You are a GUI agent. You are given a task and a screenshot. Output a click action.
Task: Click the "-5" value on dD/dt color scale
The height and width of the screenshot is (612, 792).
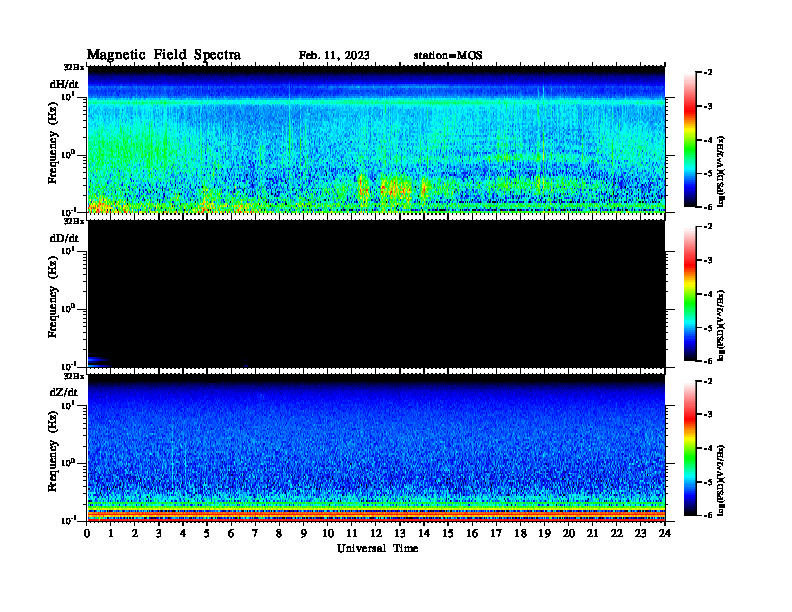pos(708,328)
